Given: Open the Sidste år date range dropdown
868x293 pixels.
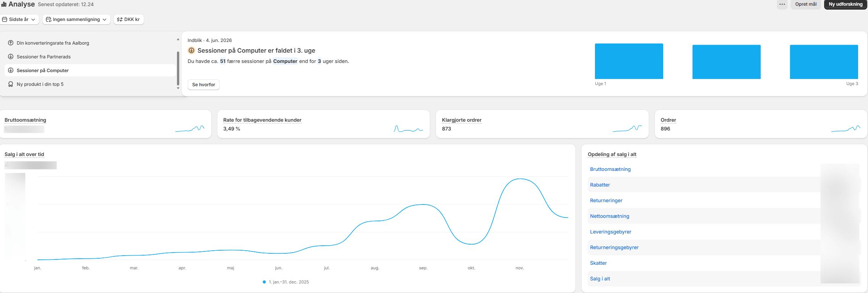Looking at the screenshot, I should pyautogui.click(x=19, y=19).
